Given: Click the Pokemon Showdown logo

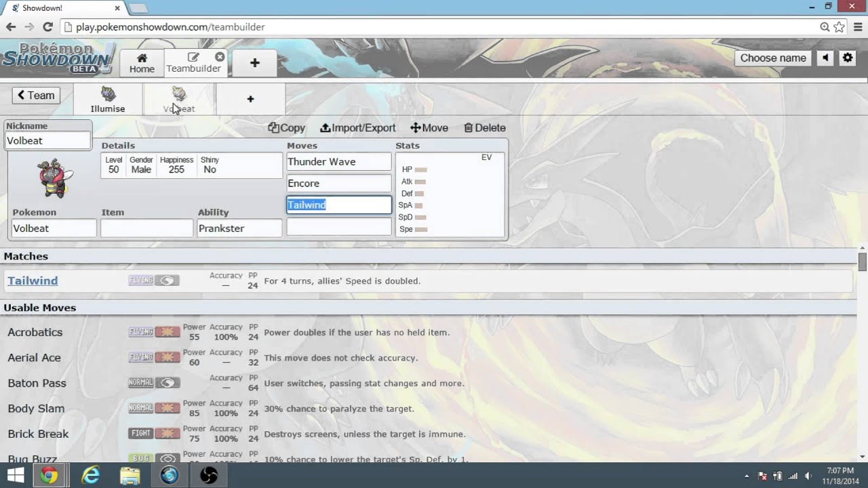Looking at the screenshot, I should pos(58,58).
